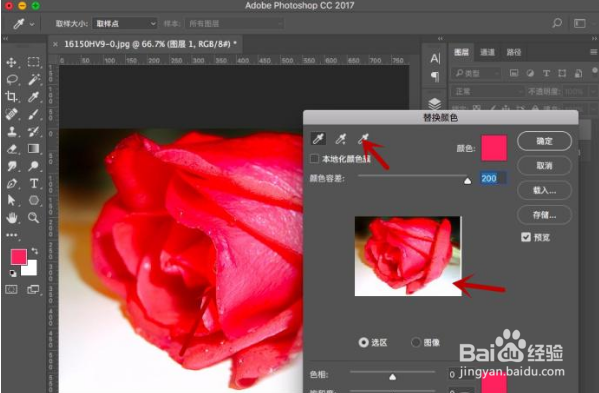Select the Eraser tool
The image size is (599, 393).
click(x=12, y=149)
